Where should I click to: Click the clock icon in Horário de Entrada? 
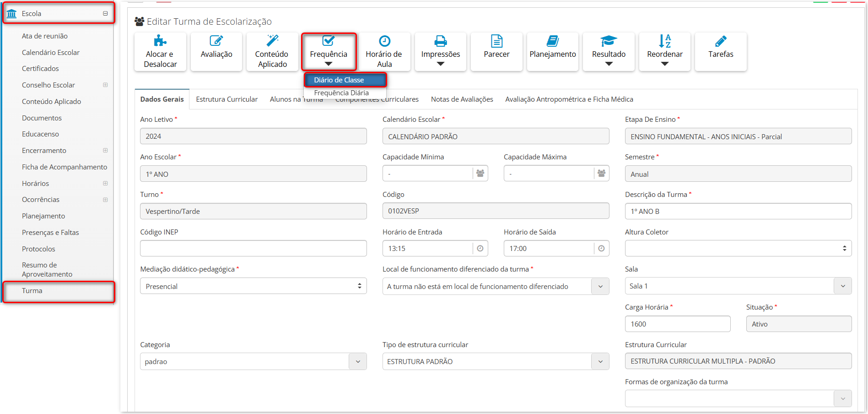480,248
